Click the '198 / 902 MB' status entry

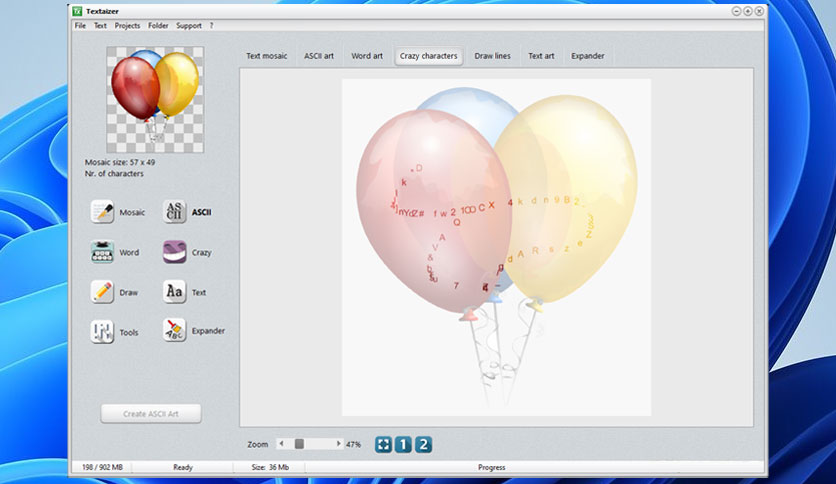point(102,467)
